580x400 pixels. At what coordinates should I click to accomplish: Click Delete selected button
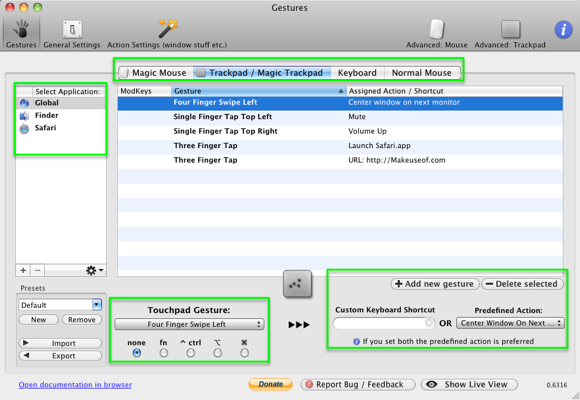(x=522, y=284)
